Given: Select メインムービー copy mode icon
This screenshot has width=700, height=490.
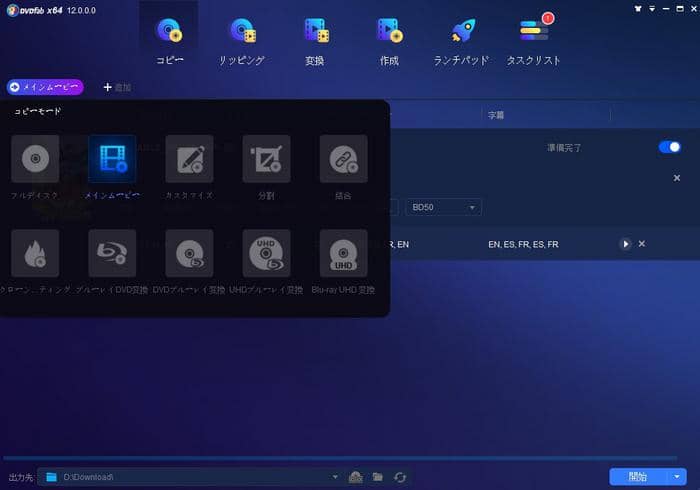Looking at the screenshot, I should (112, 159).
